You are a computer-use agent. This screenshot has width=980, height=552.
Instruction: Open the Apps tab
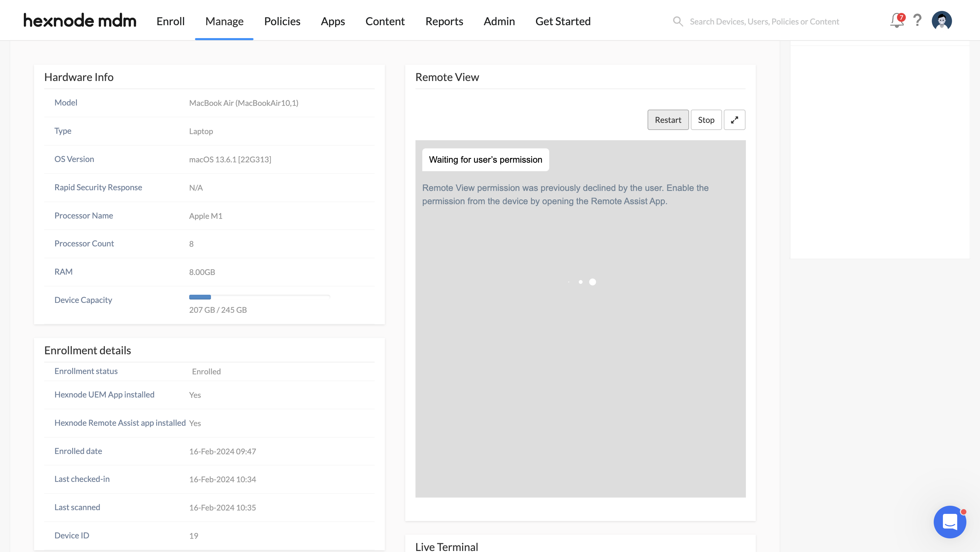(x=332, y=21)
